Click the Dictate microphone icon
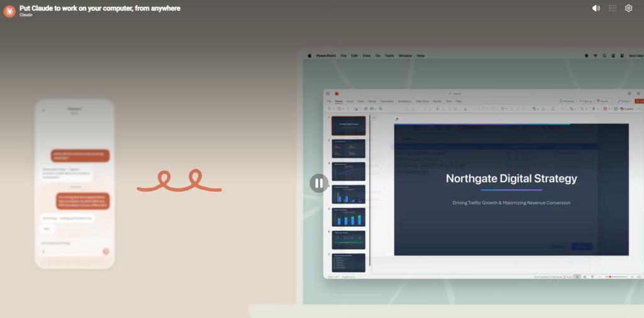 pos(594,109)
